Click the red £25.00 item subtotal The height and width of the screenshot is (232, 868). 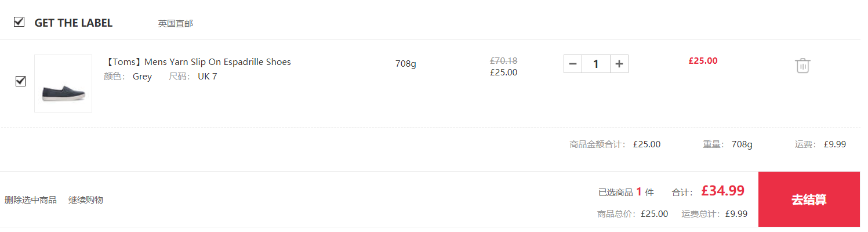pyautogui.click(x=703, y=60)
